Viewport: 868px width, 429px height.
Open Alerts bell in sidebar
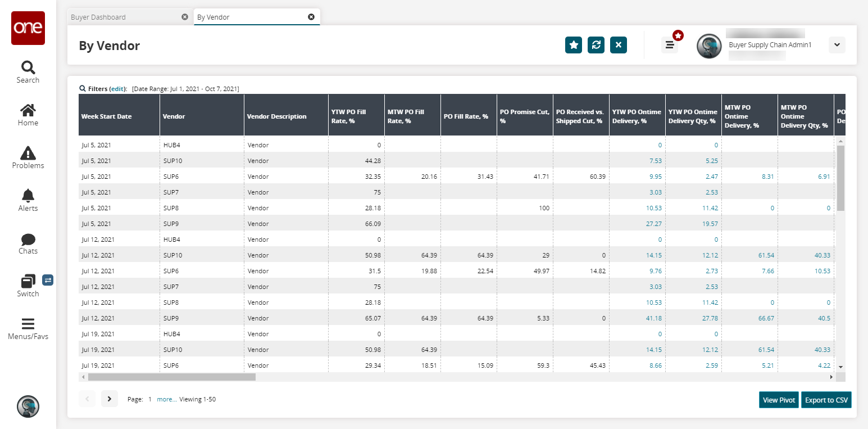28,200
